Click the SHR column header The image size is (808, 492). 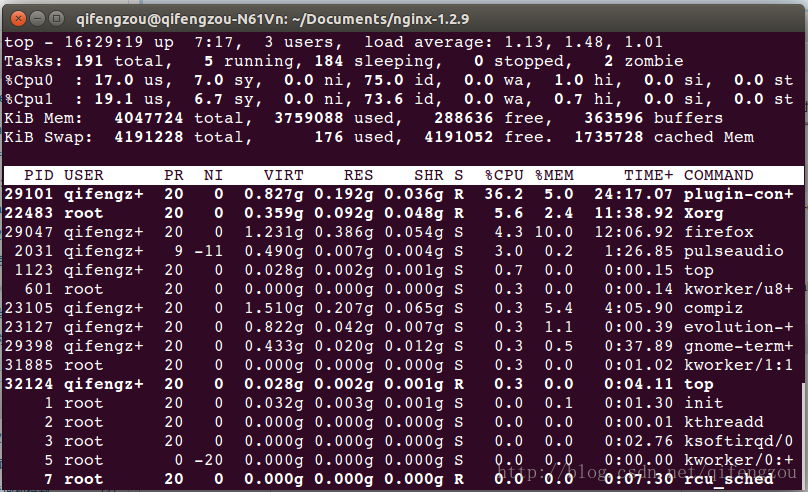click(429, 176)
